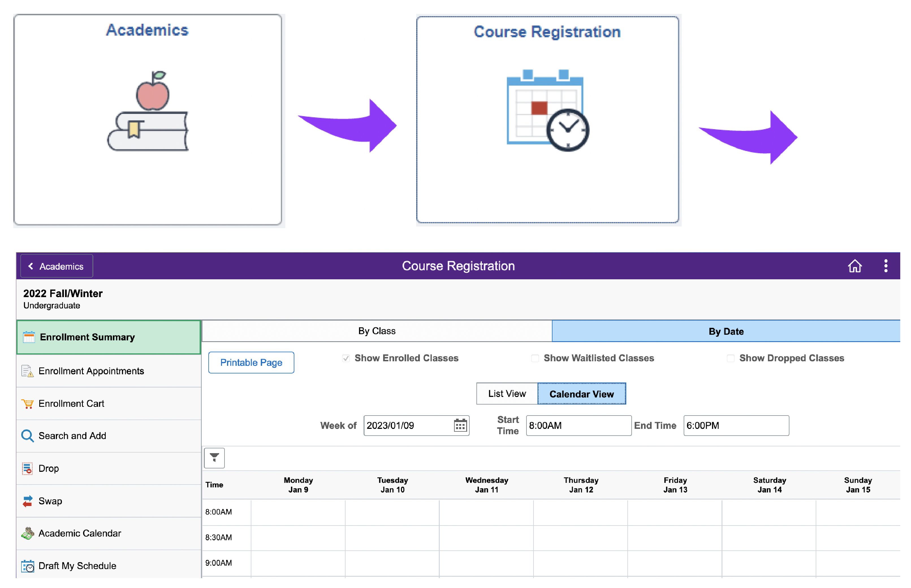Switch to By Date tab view
The image size is (911, 588).
[x=726, y=331]
